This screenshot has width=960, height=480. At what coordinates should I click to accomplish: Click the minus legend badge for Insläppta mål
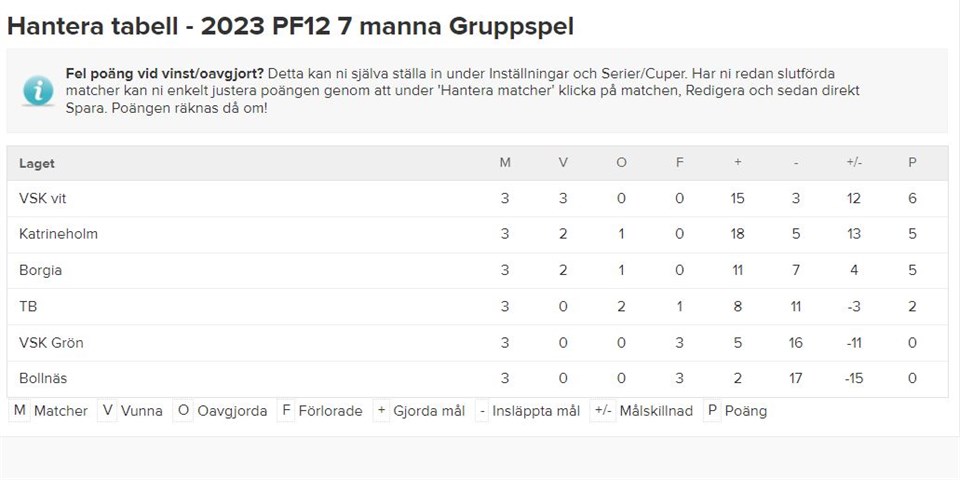(482, 411)
